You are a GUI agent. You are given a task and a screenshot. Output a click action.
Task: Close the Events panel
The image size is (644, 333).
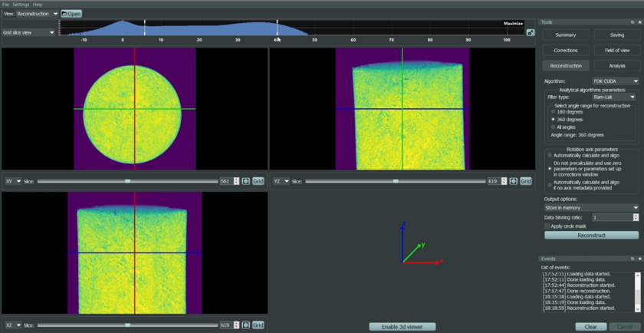click(639, 259)
